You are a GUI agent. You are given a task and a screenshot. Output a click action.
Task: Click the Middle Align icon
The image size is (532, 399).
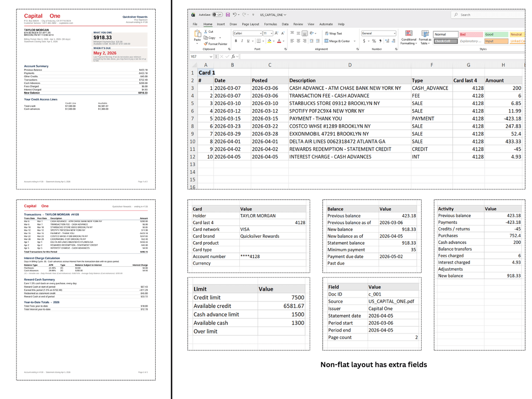tap(298, 33)
